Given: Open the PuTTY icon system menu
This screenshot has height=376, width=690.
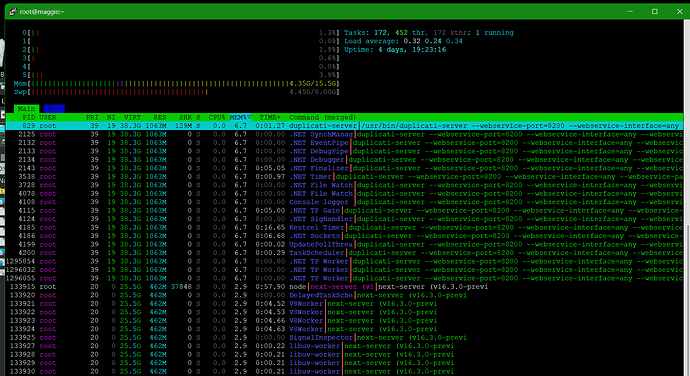Looking at the screenshot, I should [x=13, y=11].
